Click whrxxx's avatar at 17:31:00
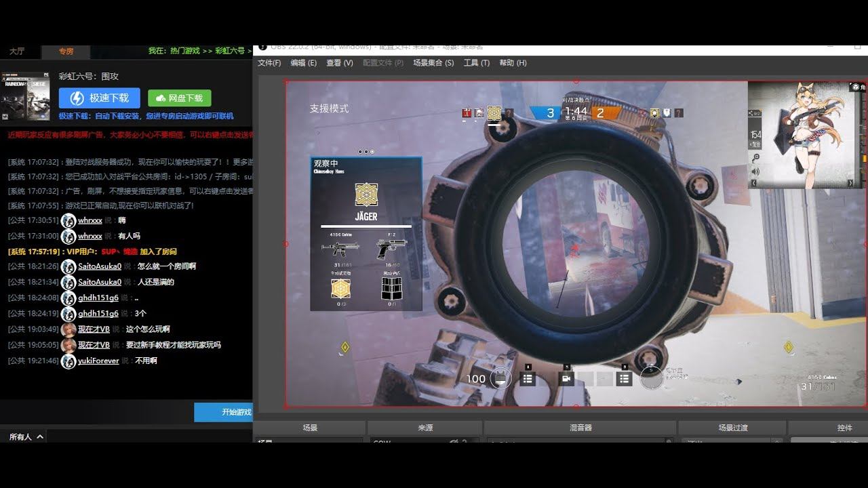 (x=68, y=237)
